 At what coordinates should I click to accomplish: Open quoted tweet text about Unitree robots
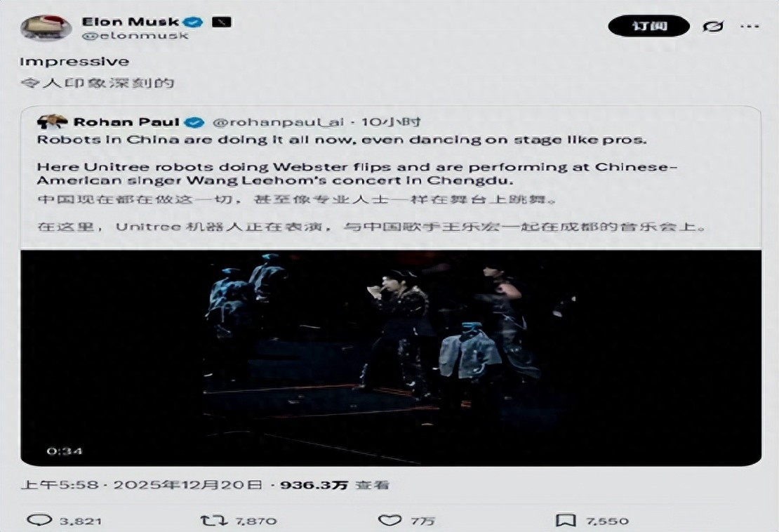coord(357,173)
